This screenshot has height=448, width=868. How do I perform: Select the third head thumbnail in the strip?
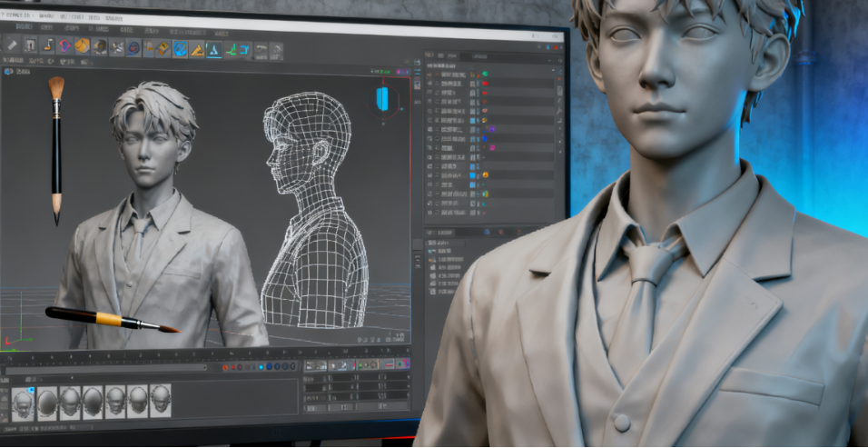tap(70, 402)
